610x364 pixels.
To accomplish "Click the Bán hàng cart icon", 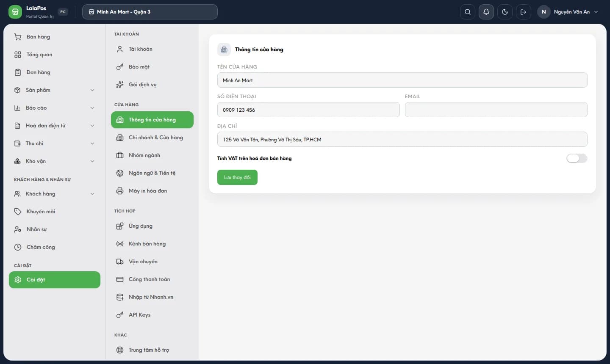I will [x=18, y=37].
